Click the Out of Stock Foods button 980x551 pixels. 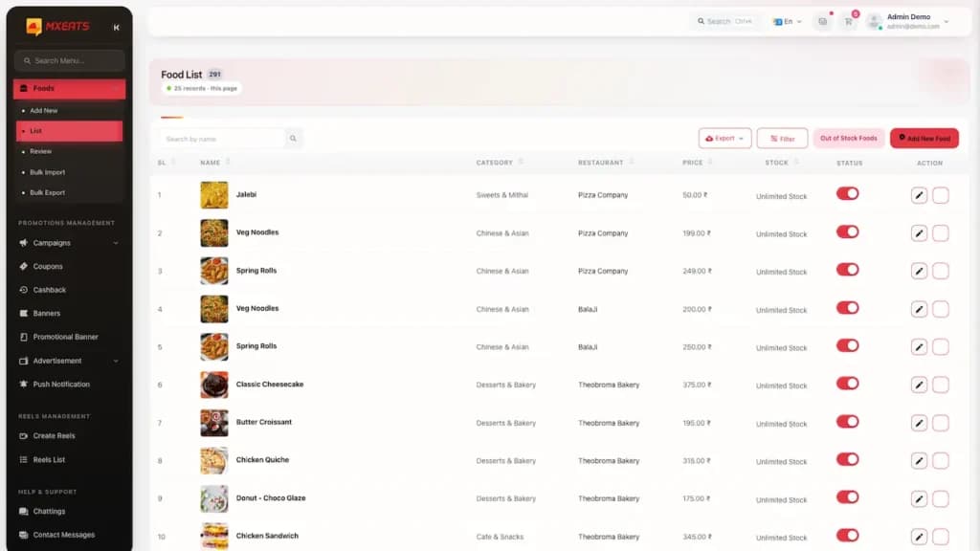848,138
